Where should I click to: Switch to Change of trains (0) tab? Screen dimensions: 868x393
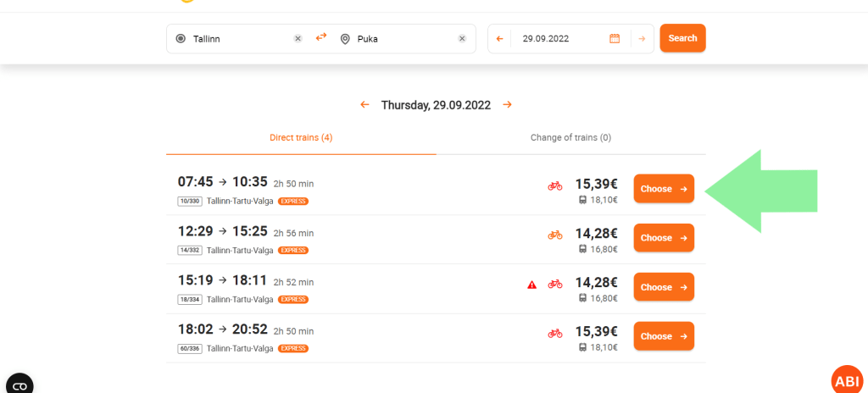point(570,137)
